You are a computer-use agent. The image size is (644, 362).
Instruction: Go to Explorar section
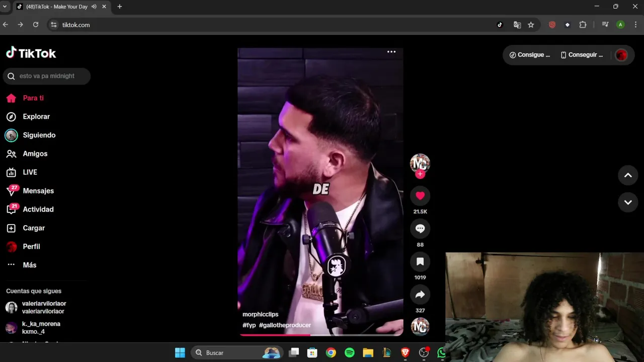[36, 117]
